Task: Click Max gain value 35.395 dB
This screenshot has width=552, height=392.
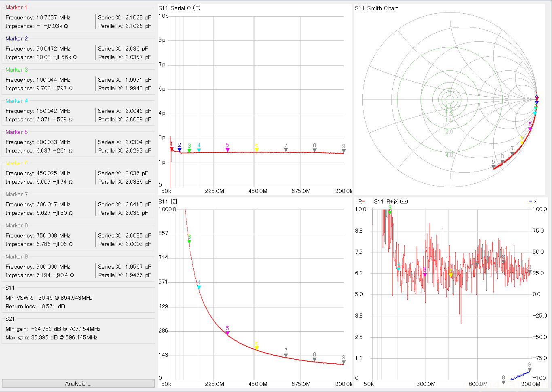Action: click(x=44, y=337)
